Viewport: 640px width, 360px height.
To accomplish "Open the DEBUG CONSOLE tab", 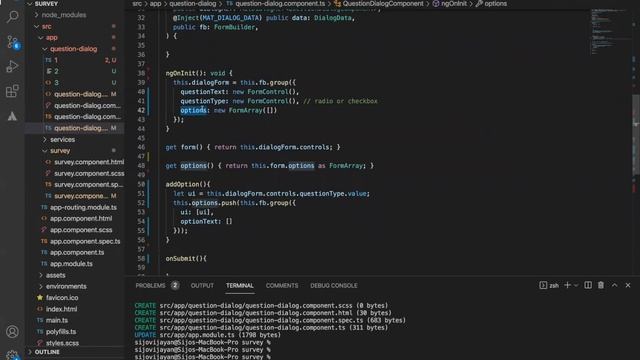I will tap(333, 285).
